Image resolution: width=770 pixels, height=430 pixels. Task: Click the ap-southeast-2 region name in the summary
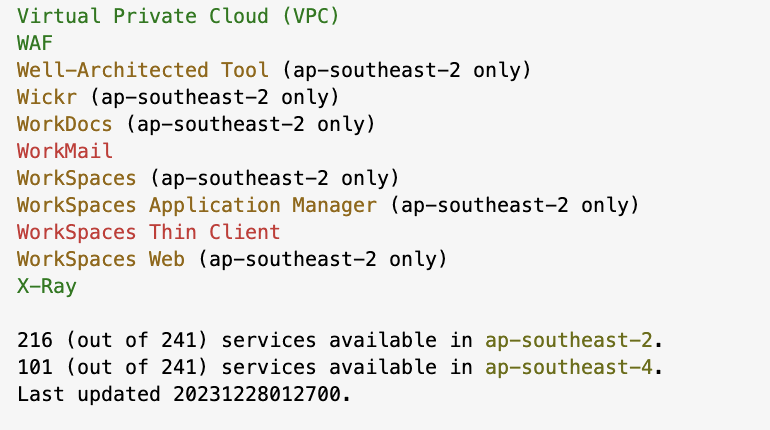pyautogui.click(x=569, y=340)
